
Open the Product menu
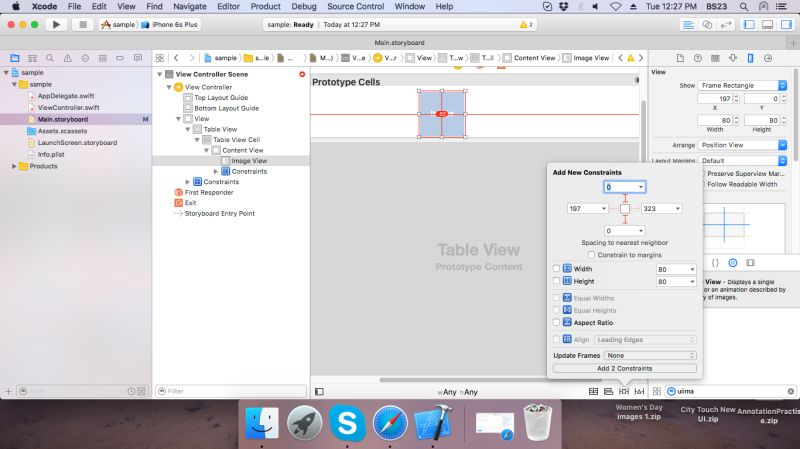[265, 7]
